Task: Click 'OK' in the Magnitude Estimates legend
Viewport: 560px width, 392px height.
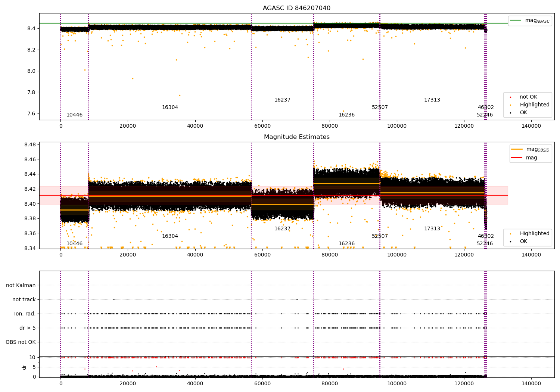Action: pos(523,242)
